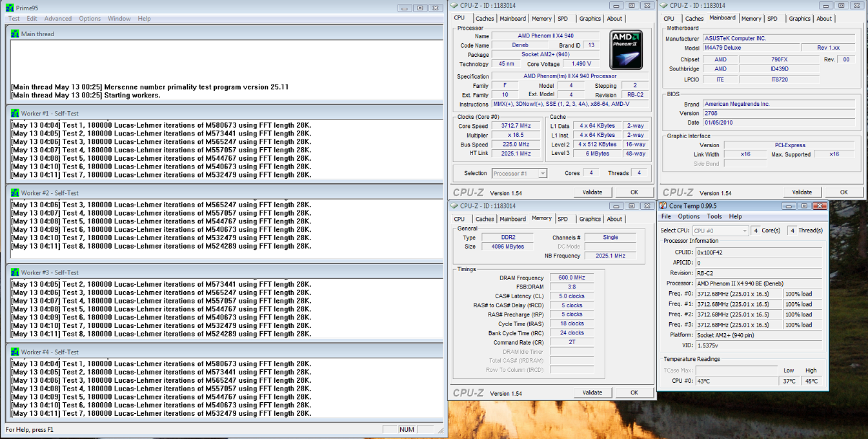
Task: Click the Prime95 title bar app icon
Action: [x=9, y=8]
